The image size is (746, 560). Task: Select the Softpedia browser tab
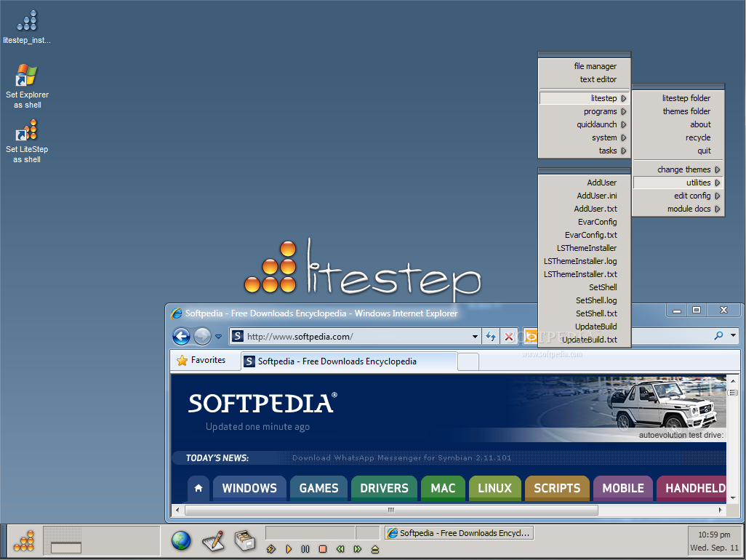click(x=349, y=361)
